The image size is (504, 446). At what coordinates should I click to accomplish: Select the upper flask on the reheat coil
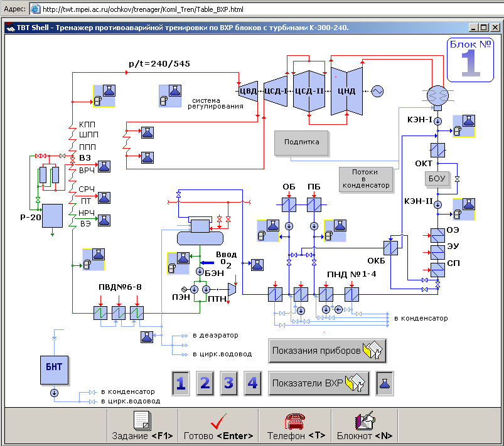point(147,132)
